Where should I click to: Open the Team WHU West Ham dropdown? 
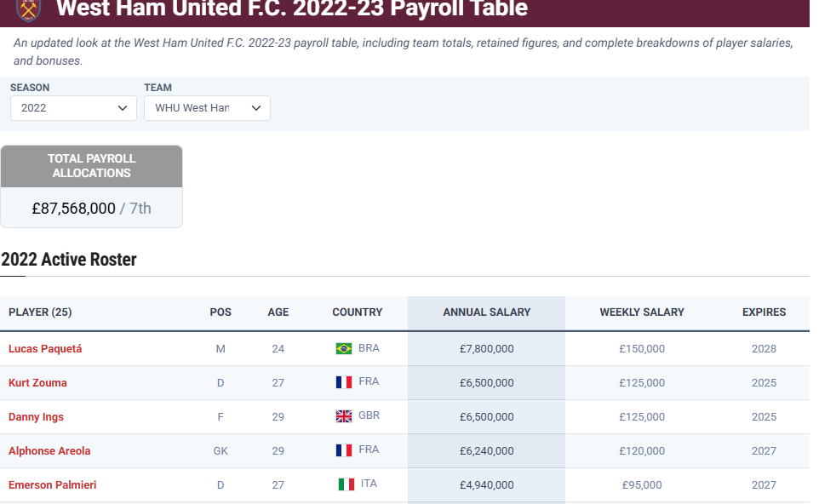tap(208, 108)
